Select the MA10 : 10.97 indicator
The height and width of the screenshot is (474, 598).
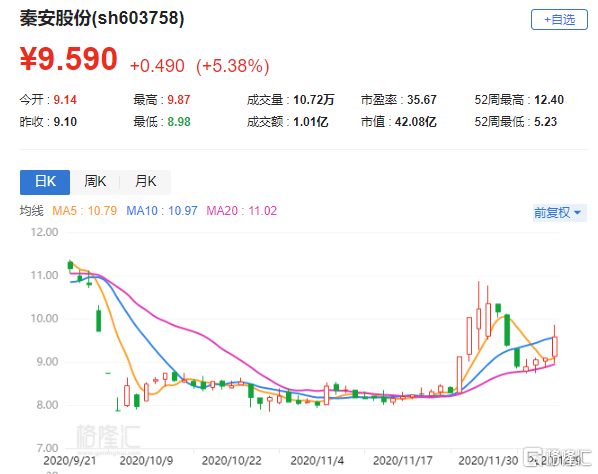click(162, 211)
